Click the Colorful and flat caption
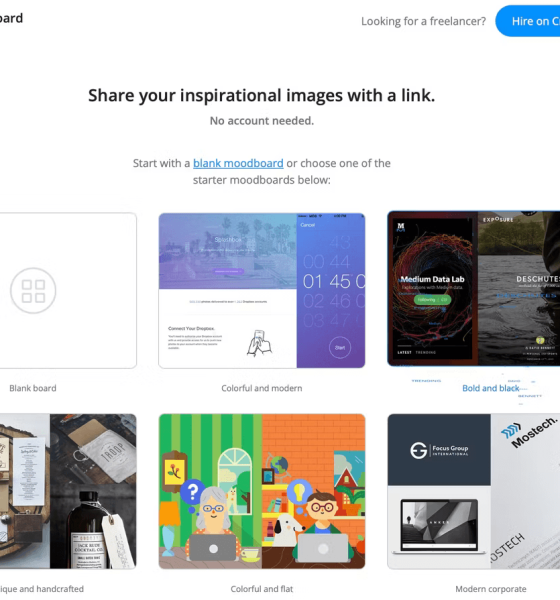Viewport: 560px width, 600px height. (262, 589)
